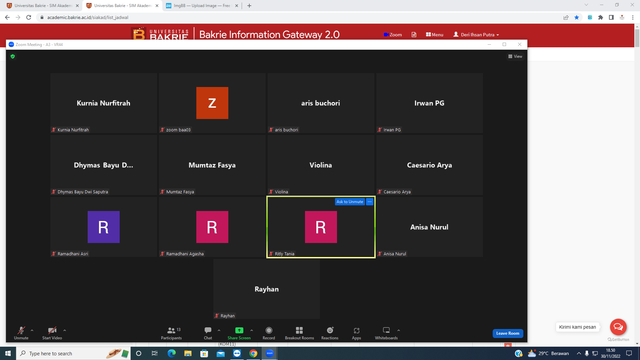Reload the page in Chrome
This screenshot has width=640, height=360.
click(29, 18)
